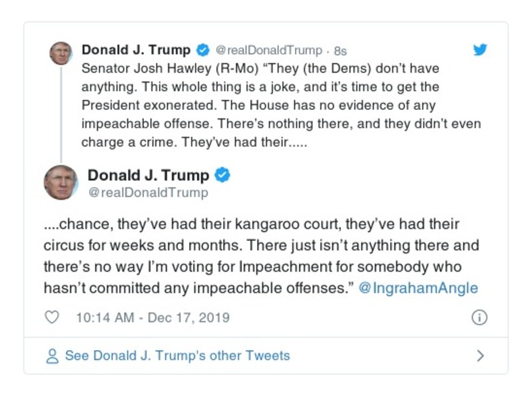Open 'See Donald J. Trump's other Tweets' link
This screenshot has height=396, width=532.
pyautogui.click(x=177, y=355)
